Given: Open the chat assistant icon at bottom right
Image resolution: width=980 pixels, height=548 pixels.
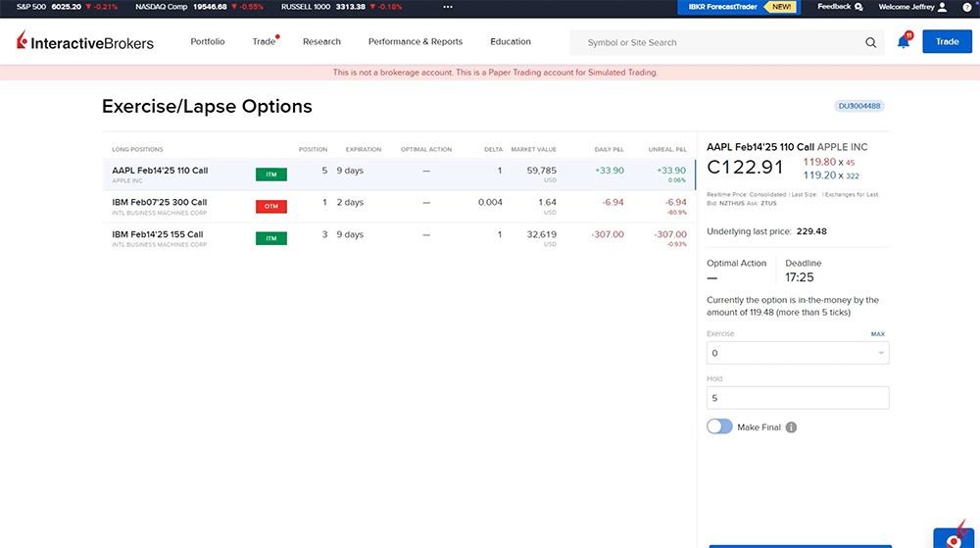Looking at the screenshot, I should tap(954, 537).
